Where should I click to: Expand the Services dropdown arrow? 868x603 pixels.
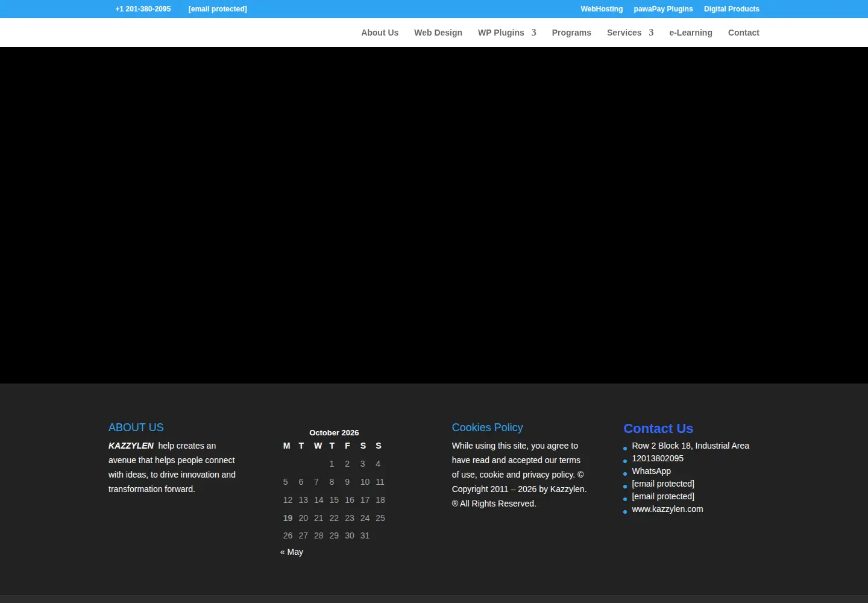pos(651,33)
